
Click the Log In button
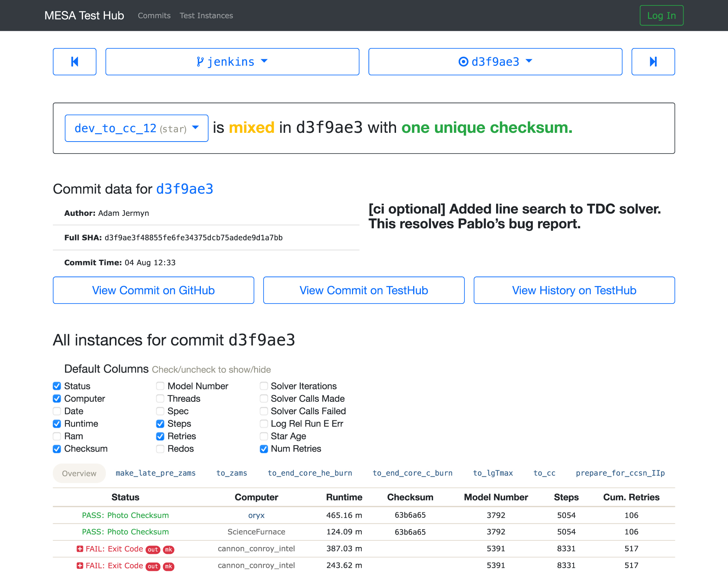coord(661,16)
